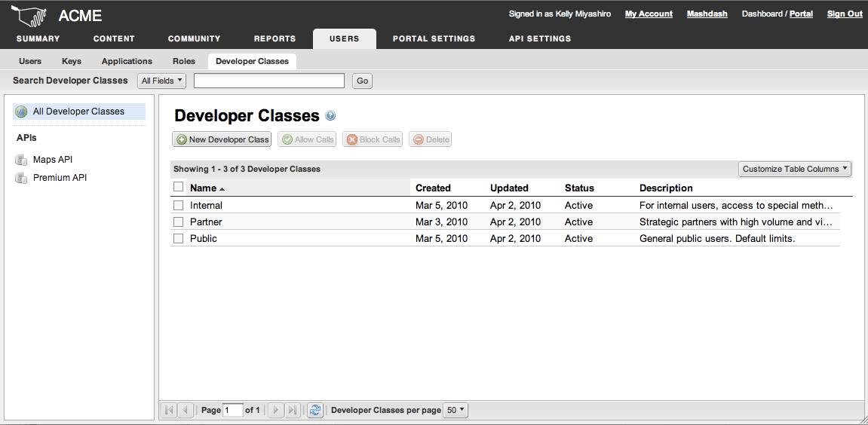This screenshot has height=425, width=868.
Task: Check the Partner row checkbox
Action: tap(178, 222)
